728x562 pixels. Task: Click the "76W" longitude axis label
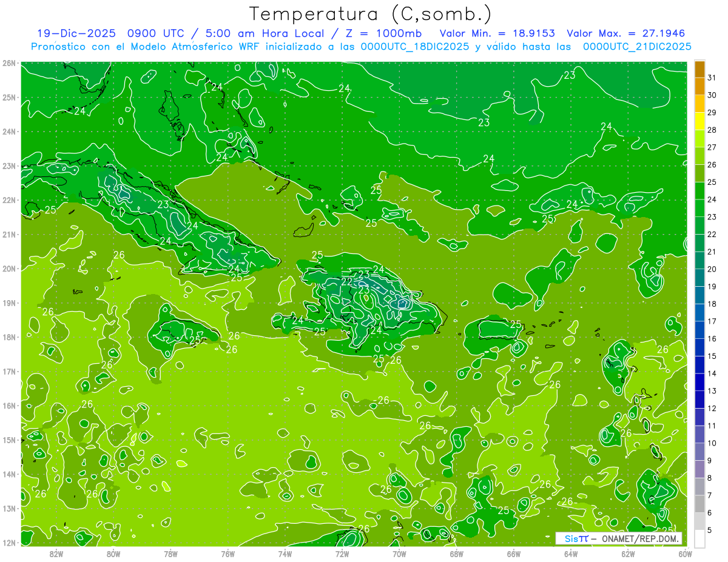[x=227, y=554]
